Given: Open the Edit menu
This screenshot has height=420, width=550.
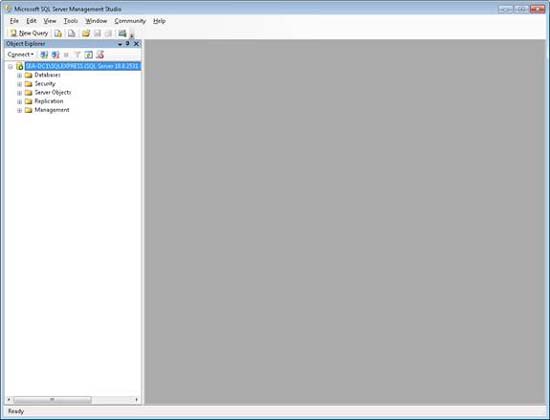Looking at the screenshot, I should click(x=31, y=21).
